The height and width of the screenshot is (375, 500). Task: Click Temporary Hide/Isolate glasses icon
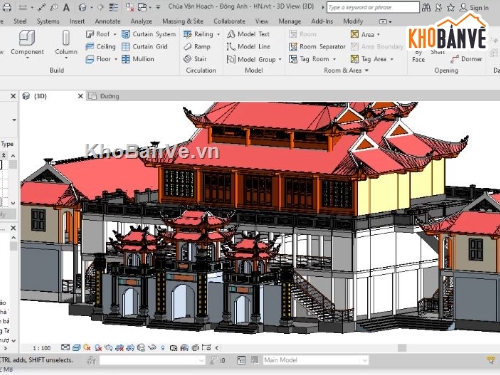(152, 348)
